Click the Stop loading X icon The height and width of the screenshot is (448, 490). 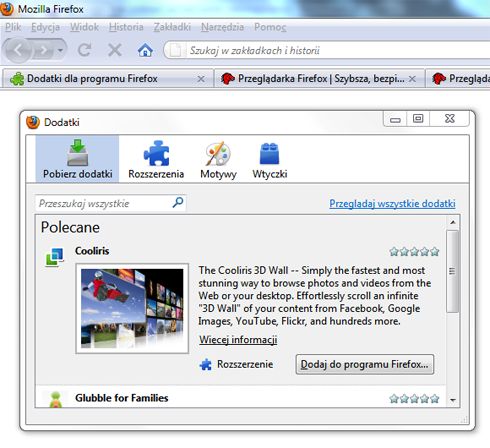[115, 50]
